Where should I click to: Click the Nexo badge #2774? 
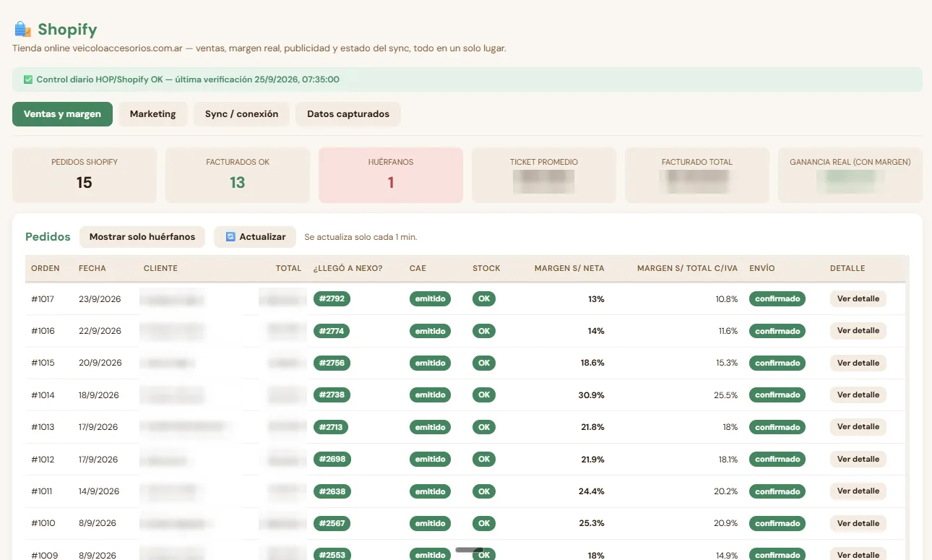[332, 331]
